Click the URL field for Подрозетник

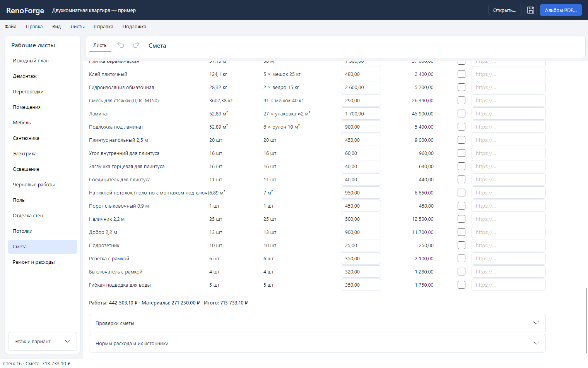509,245
